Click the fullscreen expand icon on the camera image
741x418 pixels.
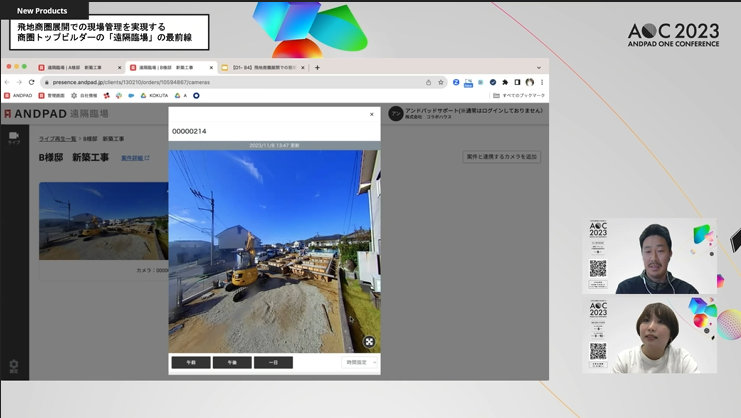tap(369, 341)
